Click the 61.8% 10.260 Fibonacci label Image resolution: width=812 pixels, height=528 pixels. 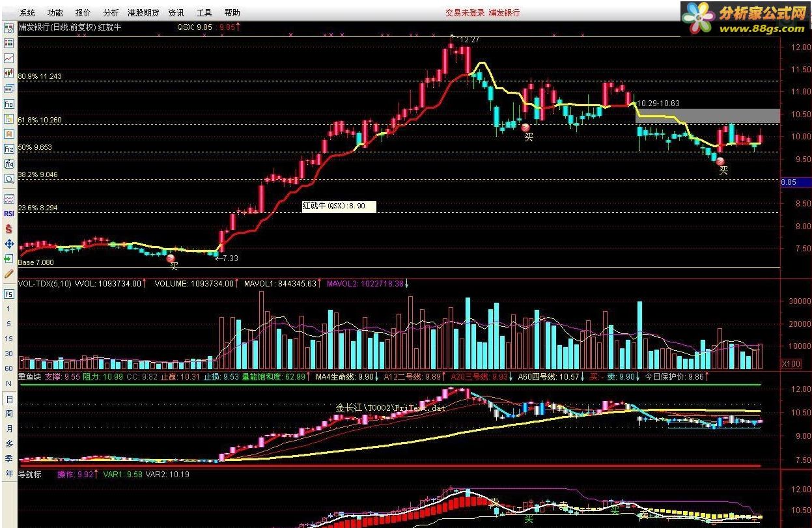[40, 120]
